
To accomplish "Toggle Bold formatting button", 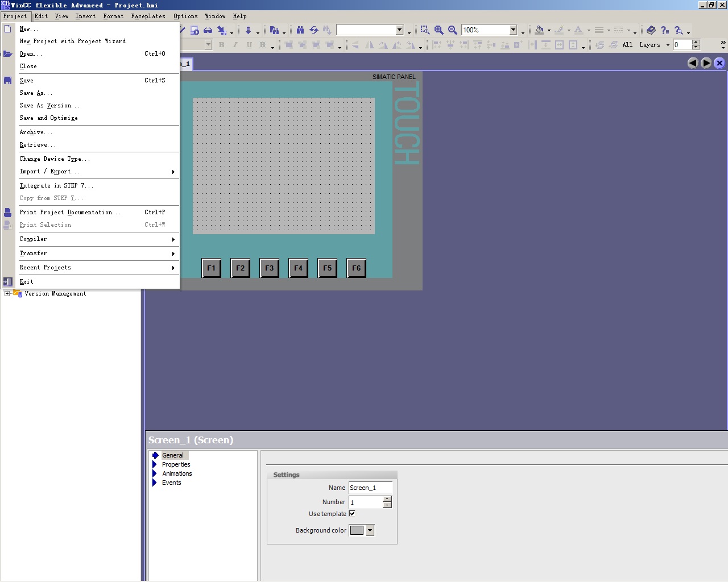I will coord(221,45).
